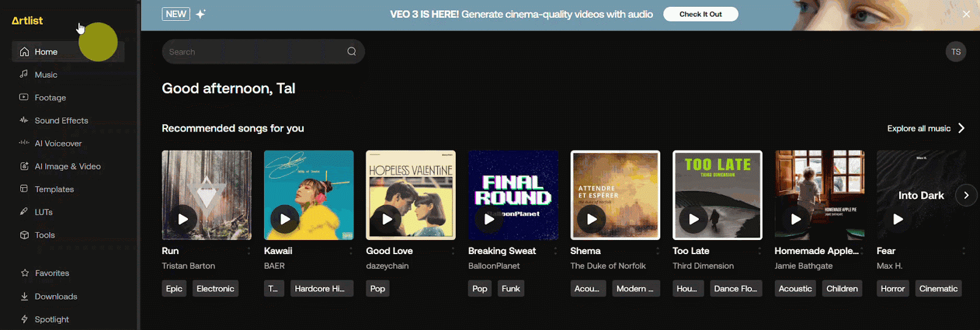Screen dimensions: 980x330
Task: Click the Favorites star icon
Action: [24, 273]
